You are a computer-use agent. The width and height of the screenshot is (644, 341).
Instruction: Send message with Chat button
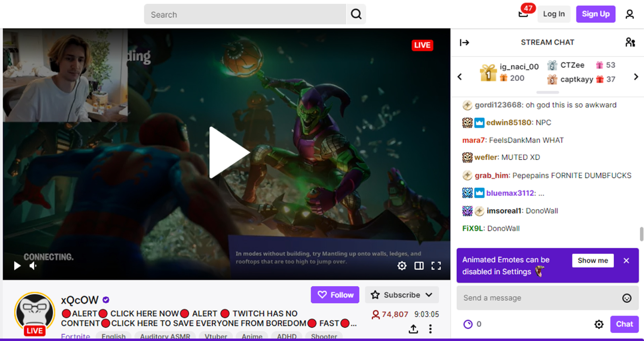point(624,324)
